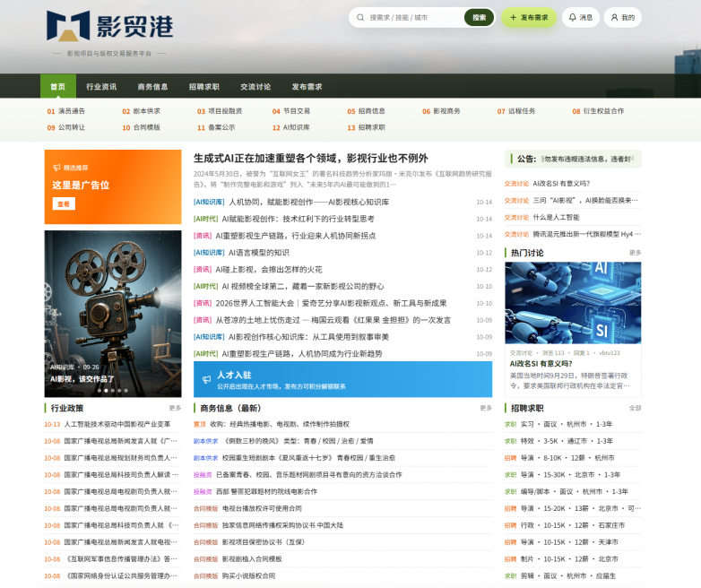
Task: Click 更多 next to 商务信息（最新）
Action: pyautogui.click(x=486, y=408)
